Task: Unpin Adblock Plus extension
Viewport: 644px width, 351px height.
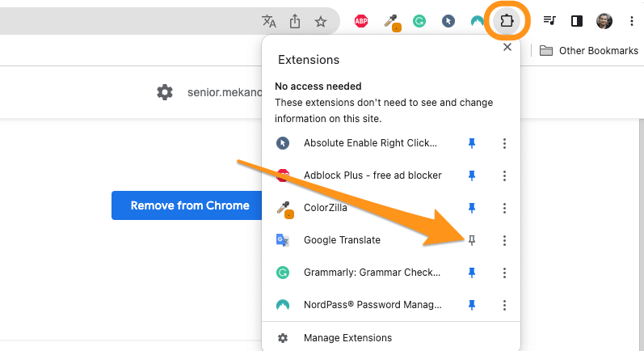Action: (x=472, y=175)
